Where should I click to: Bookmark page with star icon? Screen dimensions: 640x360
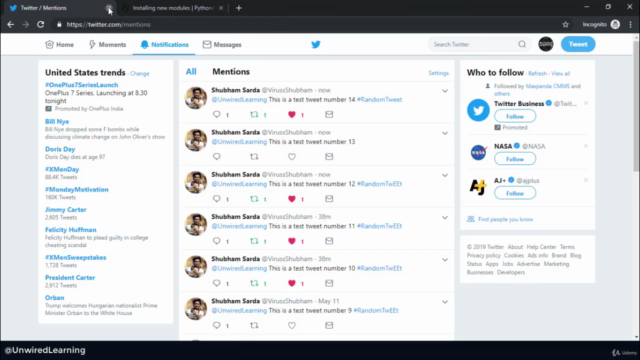point(565,24)
